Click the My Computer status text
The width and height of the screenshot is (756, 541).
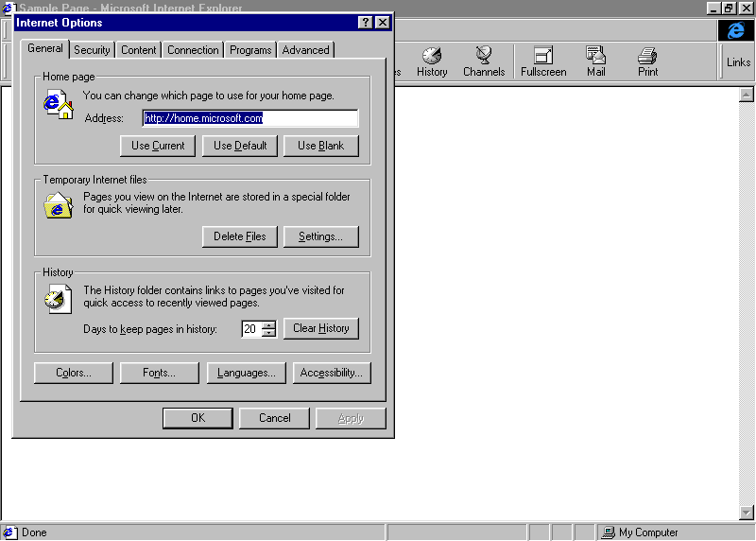648,532
